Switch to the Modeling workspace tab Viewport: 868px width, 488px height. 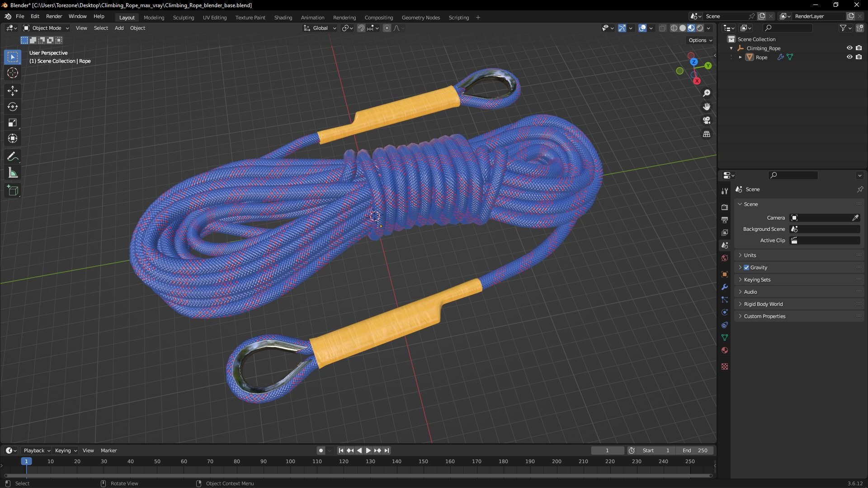point(154,18)
